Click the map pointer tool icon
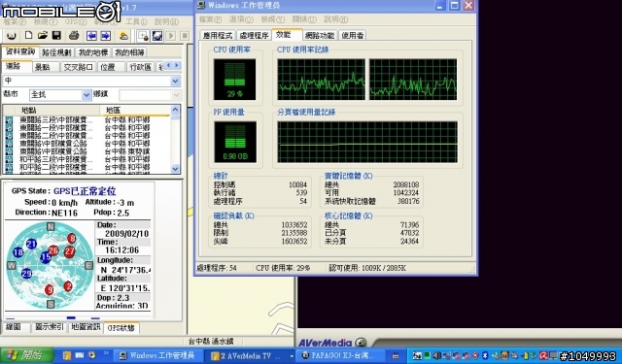 (x=143, y=36)
